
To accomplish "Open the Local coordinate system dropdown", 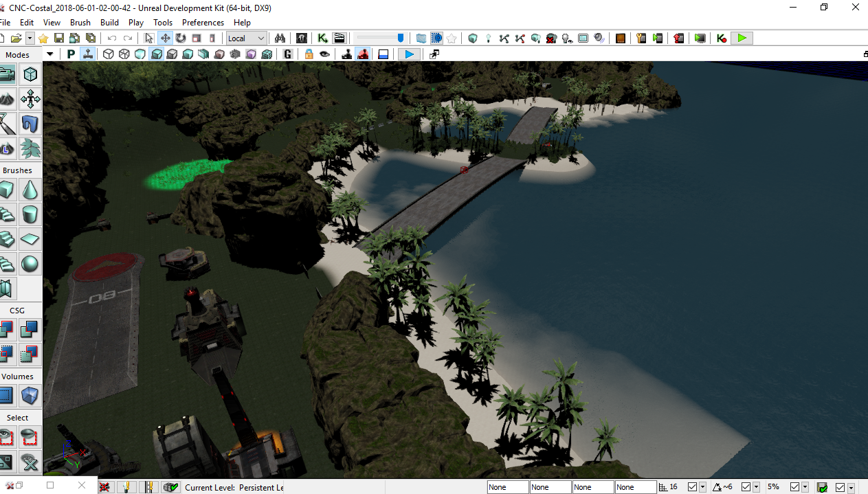I will tap(246, 38).
